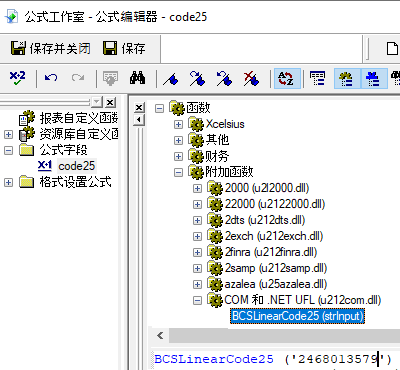Select the Xcelsius label

225,124
